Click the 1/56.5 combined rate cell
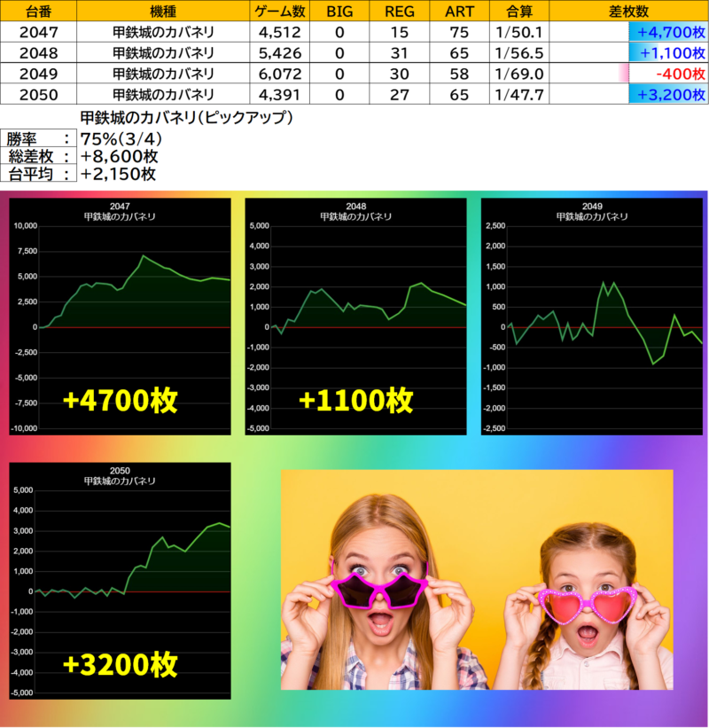 519,53
